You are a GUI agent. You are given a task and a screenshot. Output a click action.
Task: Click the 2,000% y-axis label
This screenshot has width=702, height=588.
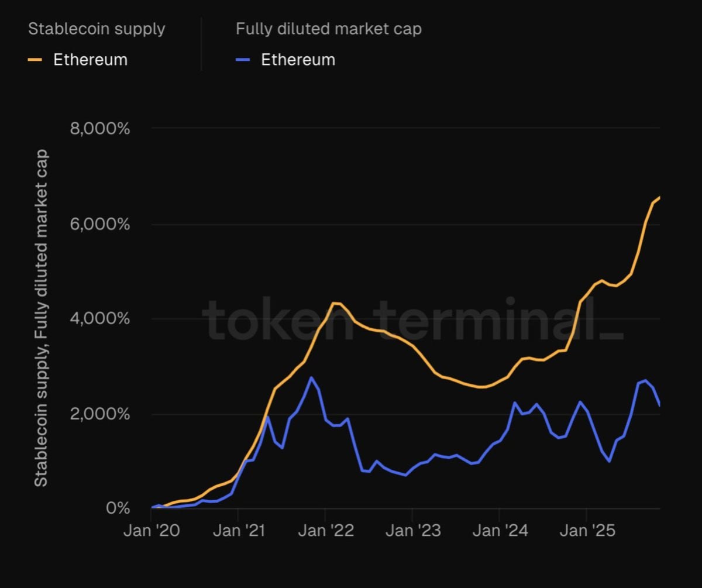(x=99, y=414)
